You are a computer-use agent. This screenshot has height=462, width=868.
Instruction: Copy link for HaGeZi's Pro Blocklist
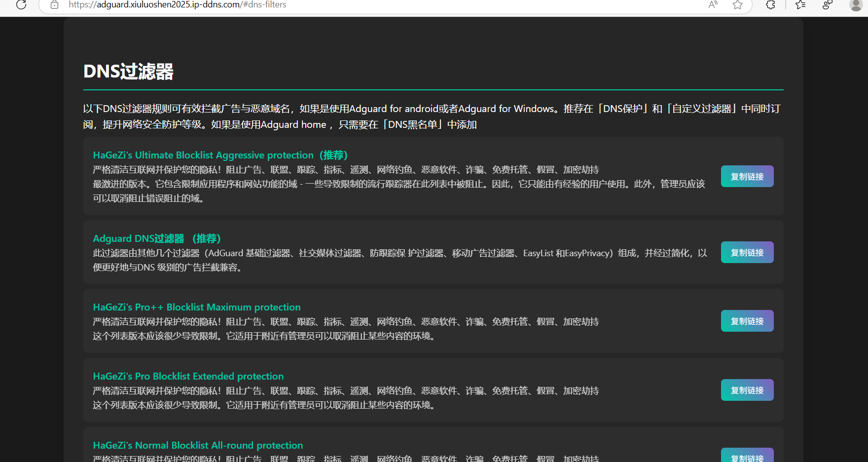pos(747,389)
